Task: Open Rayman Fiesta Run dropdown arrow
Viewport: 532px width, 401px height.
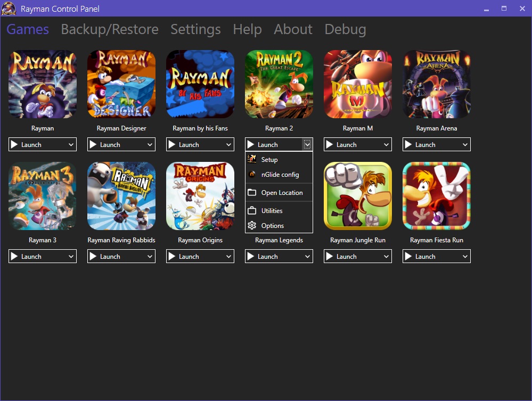Action: coord(465,257)
